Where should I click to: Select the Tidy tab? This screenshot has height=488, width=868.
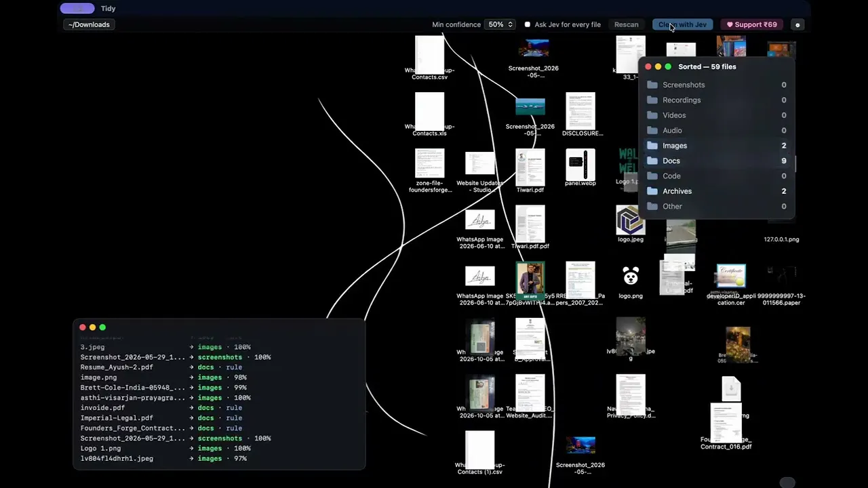pos(108,9)
